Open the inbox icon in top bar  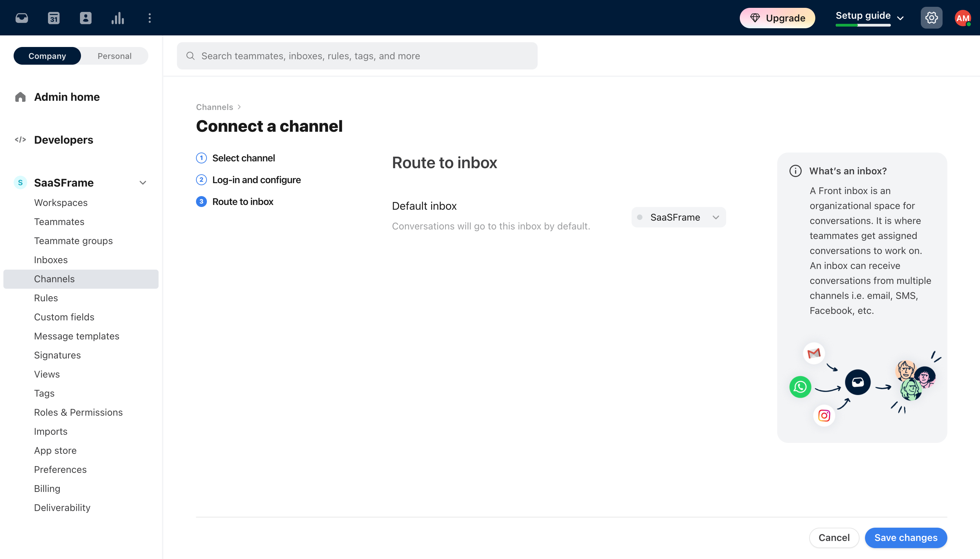[x=22, y=18]
